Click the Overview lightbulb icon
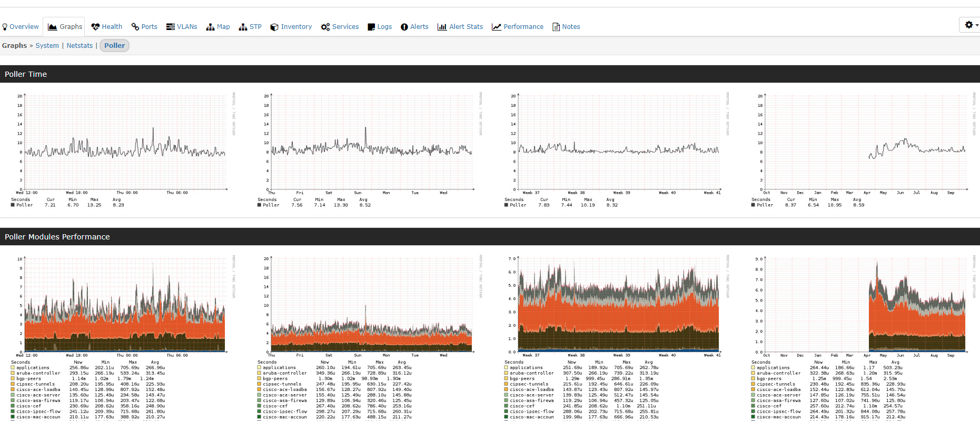Viewport: 980px width, 421px height. (5, 27)
